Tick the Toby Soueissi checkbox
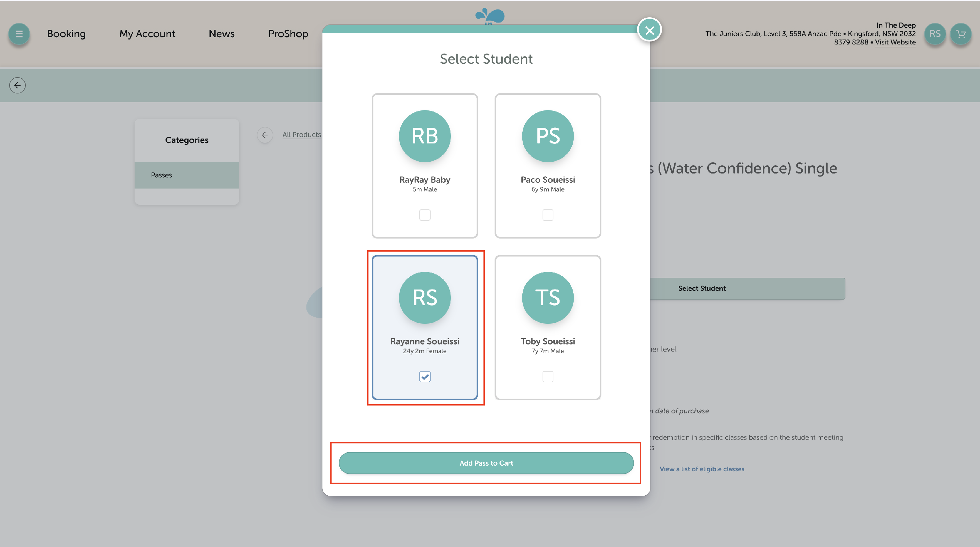Viewport: 980px width, 547px height. click(x=547, y=376)
